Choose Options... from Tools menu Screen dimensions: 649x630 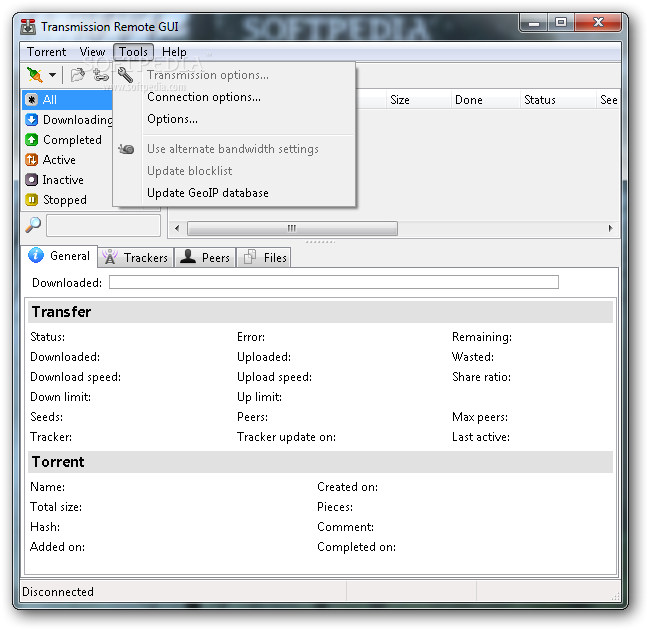pos(234,119)
